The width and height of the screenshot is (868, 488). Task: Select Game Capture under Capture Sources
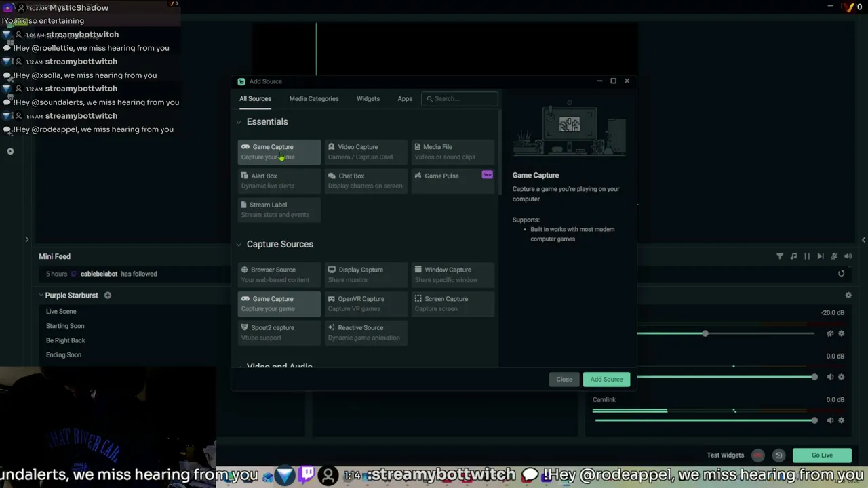[x=279, y=304]
